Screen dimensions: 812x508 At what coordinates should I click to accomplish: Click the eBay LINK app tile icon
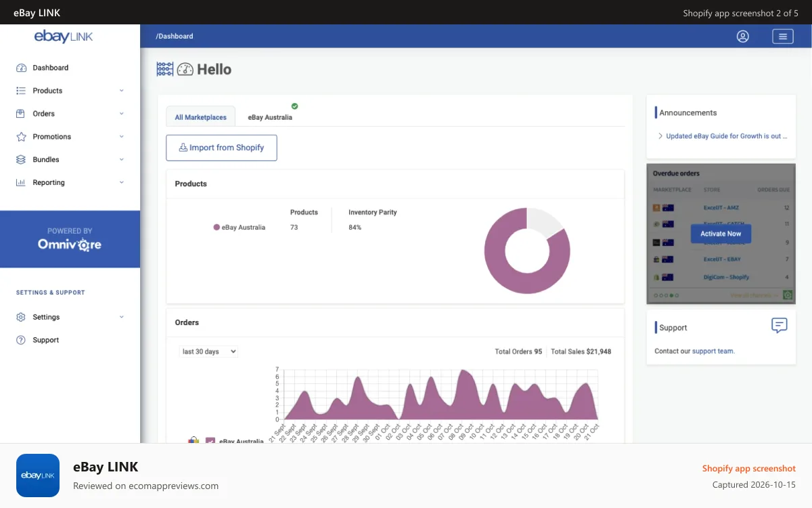38,475
